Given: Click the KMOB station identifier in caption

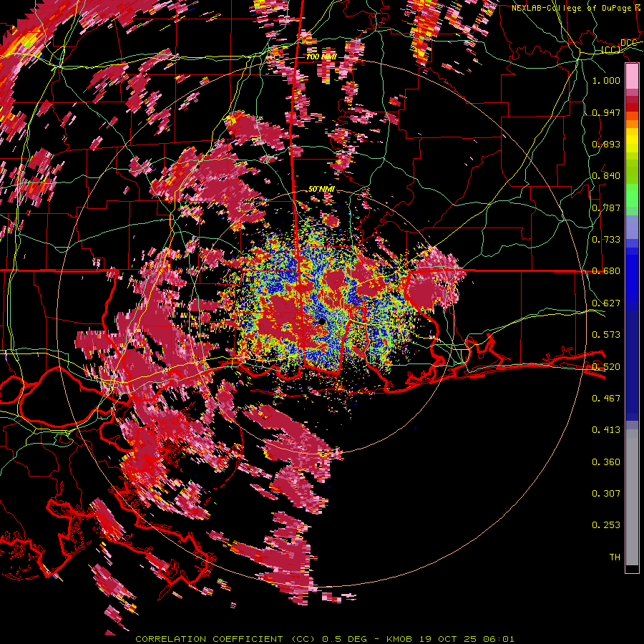Looking at the screenshot, I should tap(400, 639).
